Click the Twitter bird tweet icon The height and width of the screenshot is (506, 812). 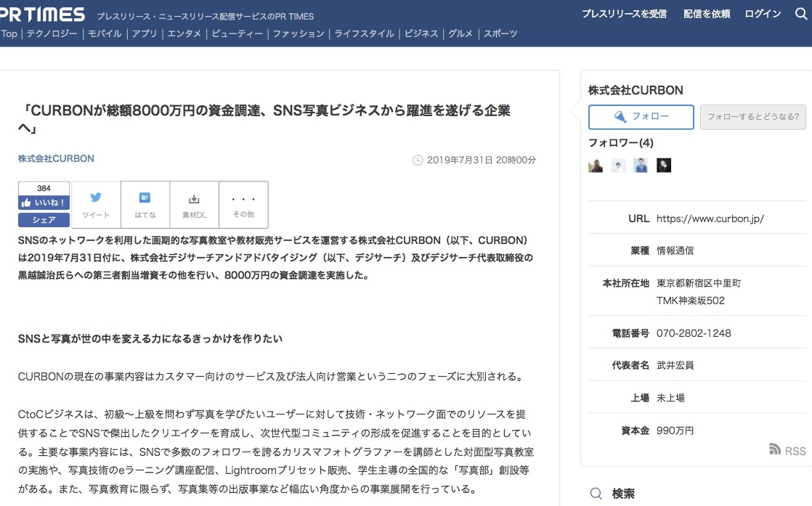tap(96, 197)
